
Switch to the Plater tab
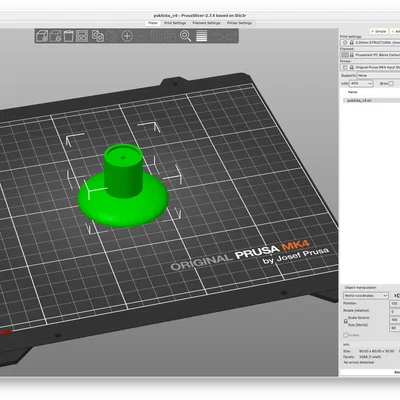pos(153,23)
